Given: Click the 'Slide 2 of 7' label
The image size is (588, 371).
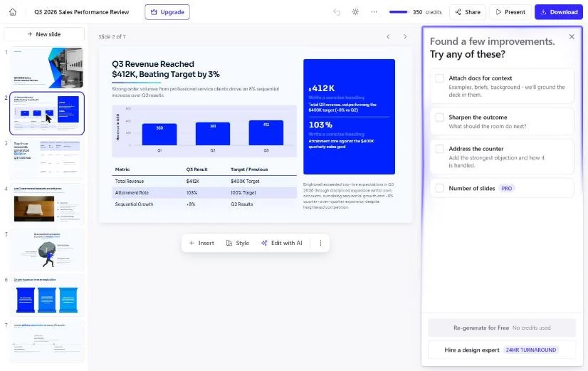Looking at the screenshot, I should pos(112,37).
